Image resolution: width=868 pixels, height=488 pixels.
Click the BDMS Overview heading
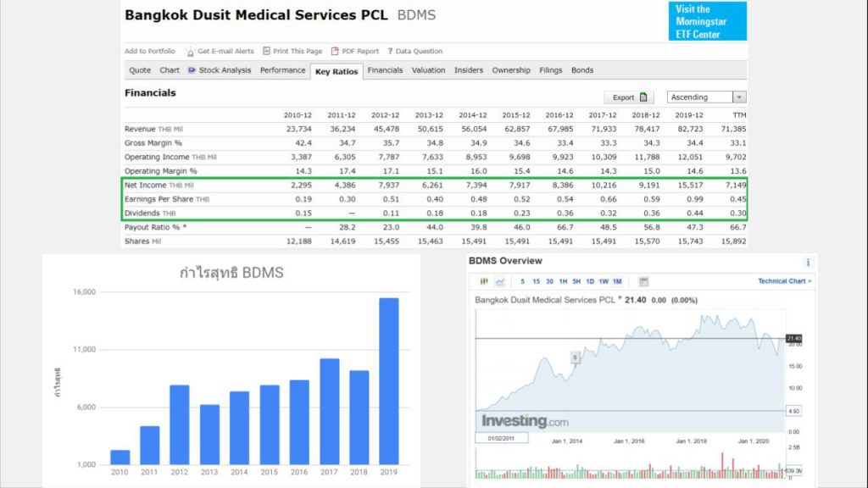[x=505, y=261]
